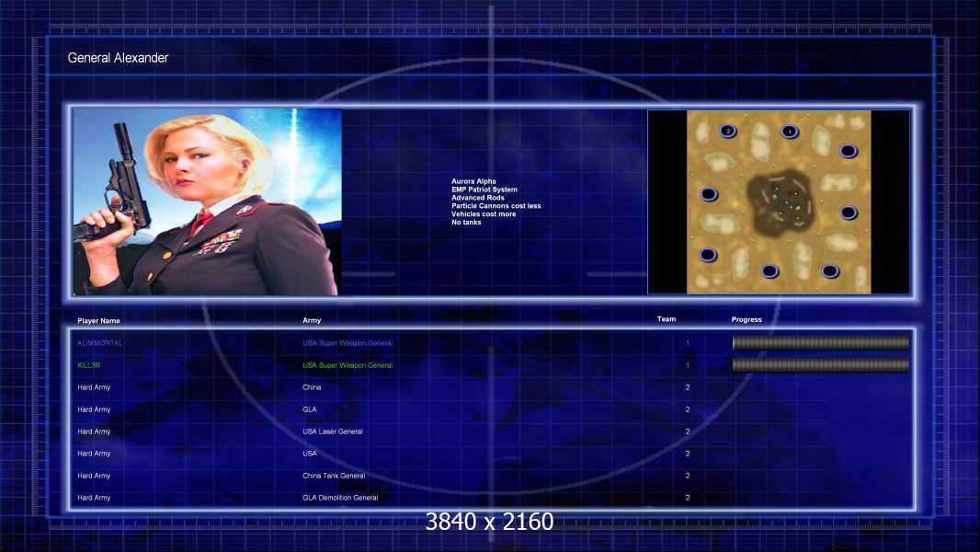Click 'Particle Cannons cost less' text
Image resolution: width=980 pixels, height=552 pixels.
pyautogui.click(x=496, y=206)
